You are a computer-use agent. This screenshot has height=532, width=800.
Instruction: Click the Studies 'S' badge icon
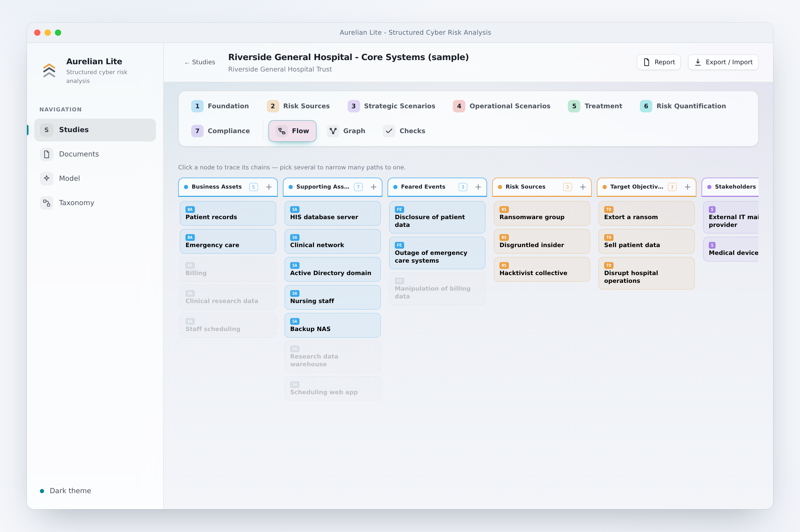(x=46, y=130)
